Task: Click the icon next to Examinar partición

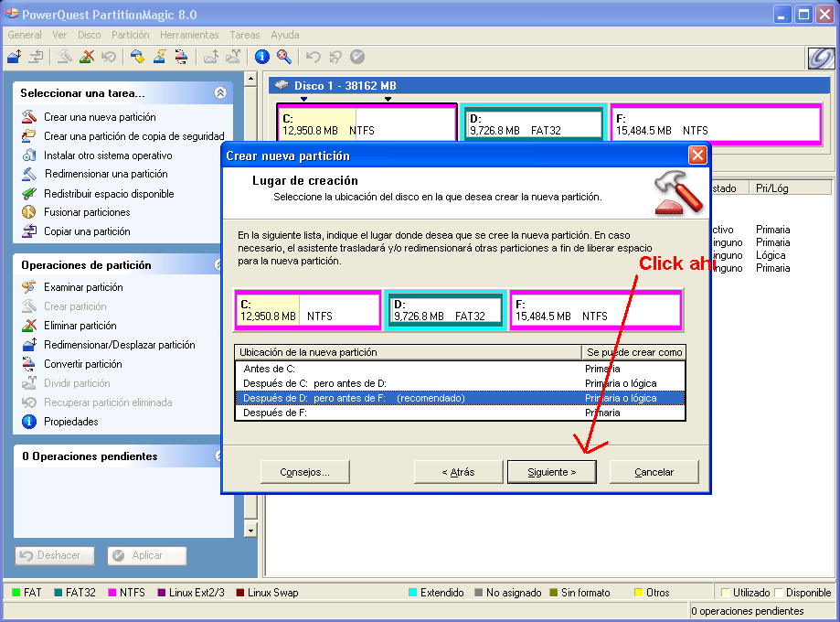Action: (x=28, y=287)
